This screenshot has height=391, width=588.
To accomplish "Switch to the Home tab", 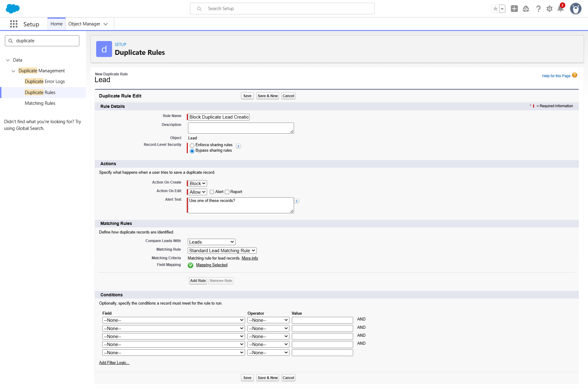I will point(56,24).
